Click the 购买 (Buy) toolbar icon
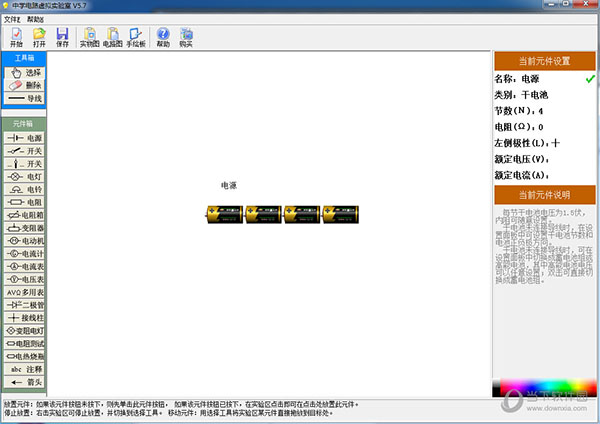Screen dimensions: 600x424 pos(186,38)
